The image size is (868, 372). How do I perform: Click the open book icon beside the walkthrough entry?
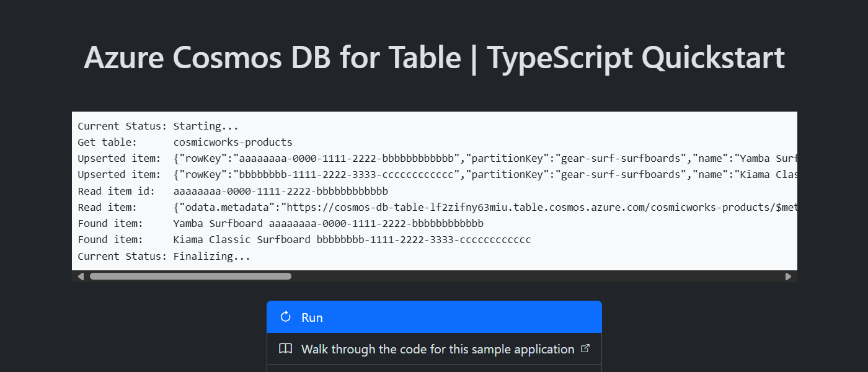(285, 348)
